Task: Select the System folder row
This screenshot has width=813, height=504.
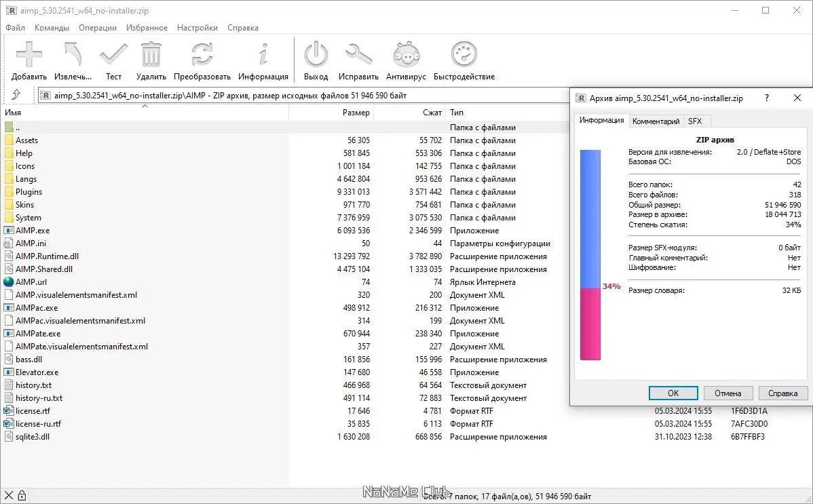Action: (x=284, y=218)
